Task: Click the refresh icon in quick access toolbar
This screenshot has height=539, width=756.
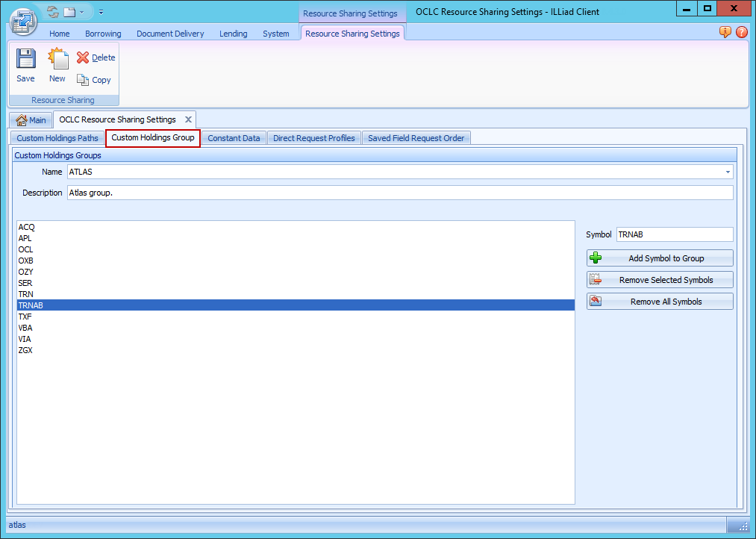Action: pyautogui.click(x=51, y=11)
